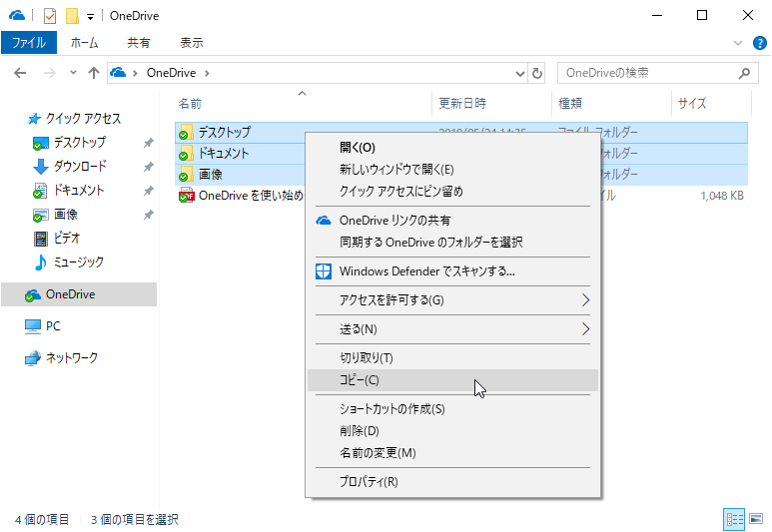Switch to the 表示 ribbon tab
The image size is (772, 532).
tap(192, 43)
